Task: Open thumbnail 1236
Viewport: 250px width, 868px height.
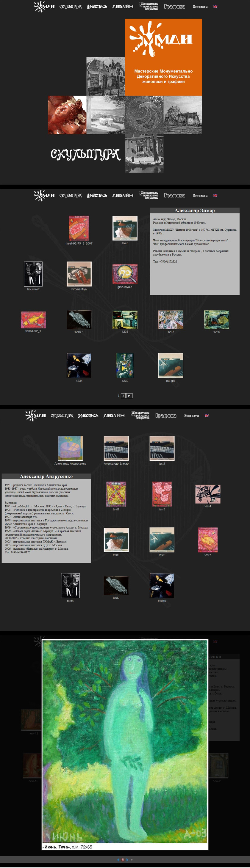Action: tap(217, 320)
